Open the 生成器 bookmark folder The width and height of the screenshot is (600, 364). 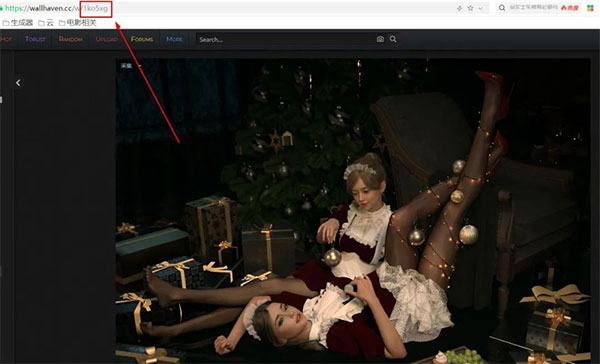(x=18, y=23)
